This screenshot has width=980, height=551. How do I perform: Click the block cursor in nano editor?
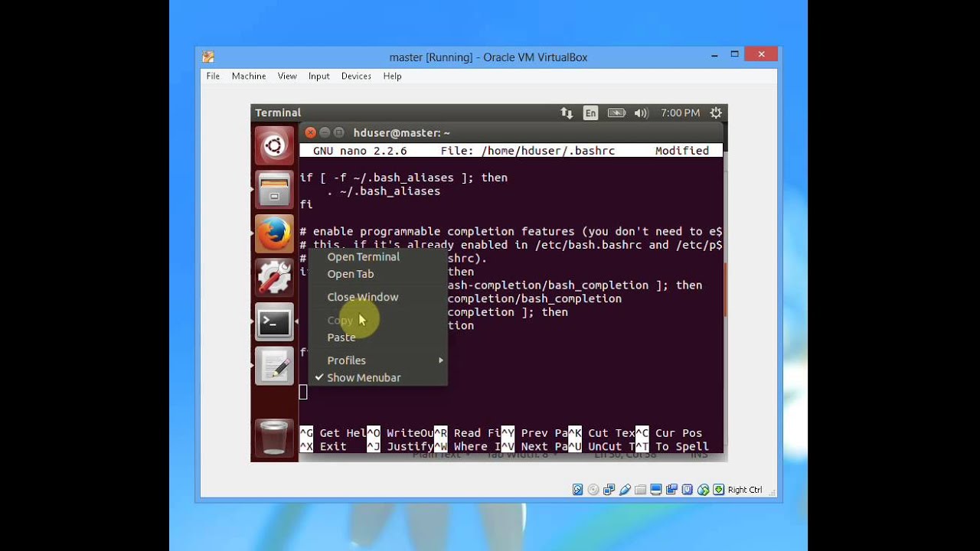pos(303,392)
